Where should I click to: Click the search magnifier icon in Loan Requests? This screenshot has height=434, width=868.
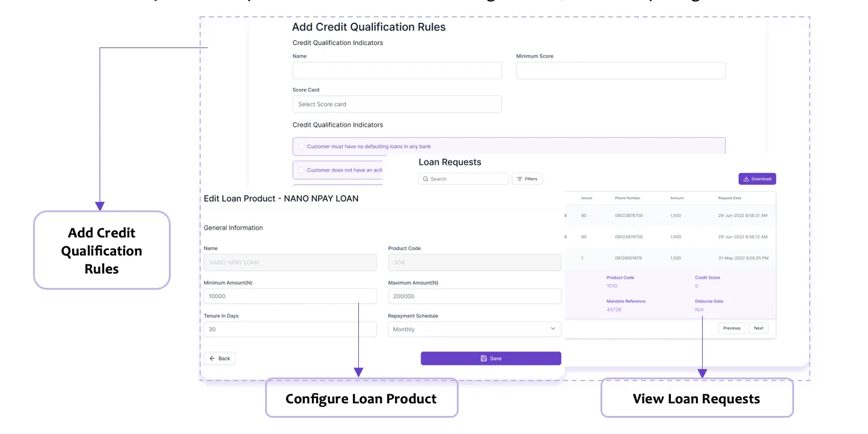[x=426, y=179]
